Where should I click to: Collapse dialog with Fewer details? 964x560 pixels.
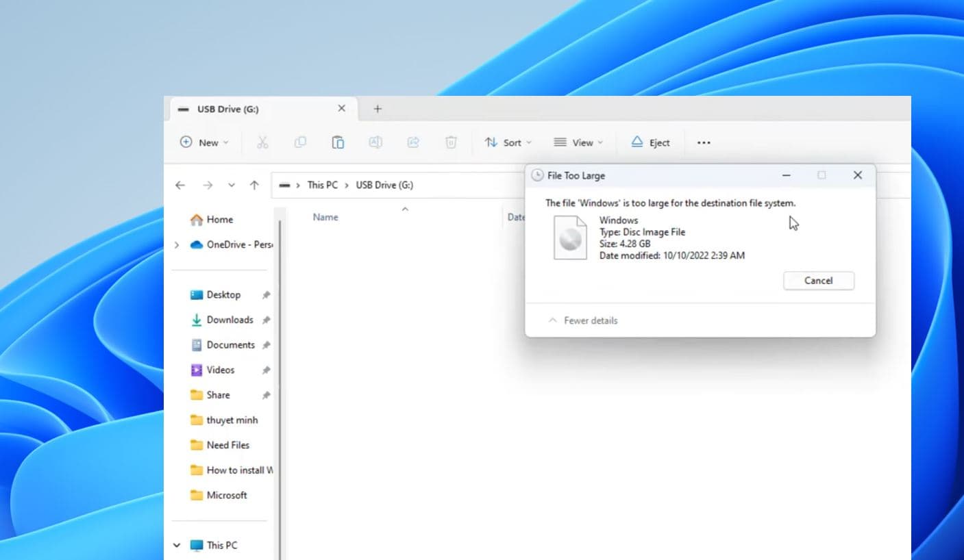coord(583,320)
